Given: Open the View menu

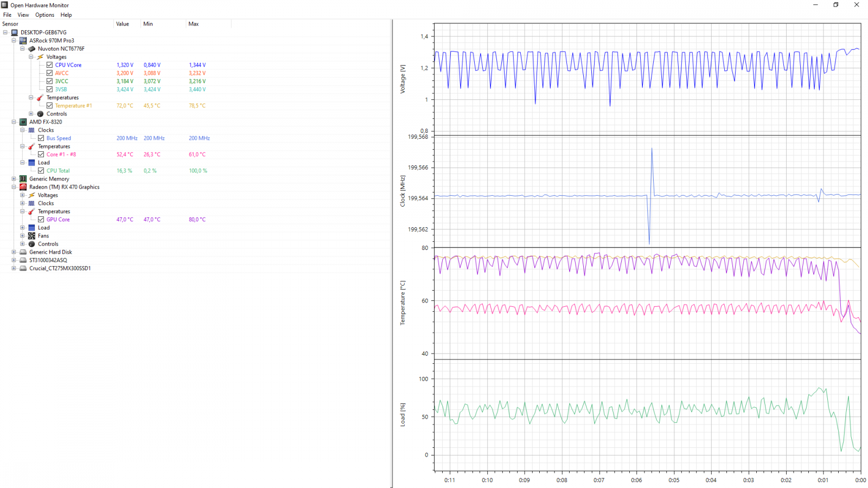Looking at the screenshot, I should 23,15.
